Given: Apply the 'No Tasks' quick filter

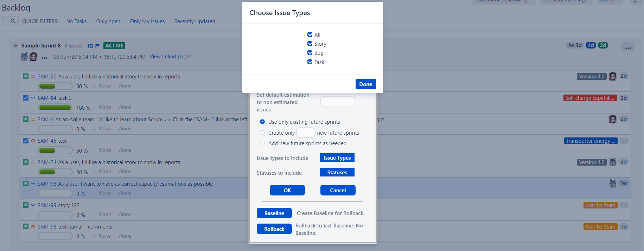Looking at the screenshot, I should 76,21.
